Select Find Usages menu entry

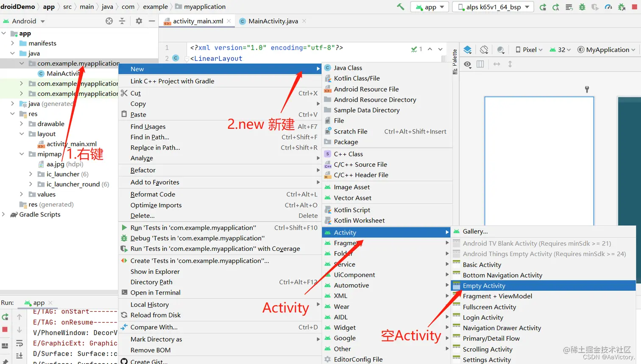pos(219,126)
